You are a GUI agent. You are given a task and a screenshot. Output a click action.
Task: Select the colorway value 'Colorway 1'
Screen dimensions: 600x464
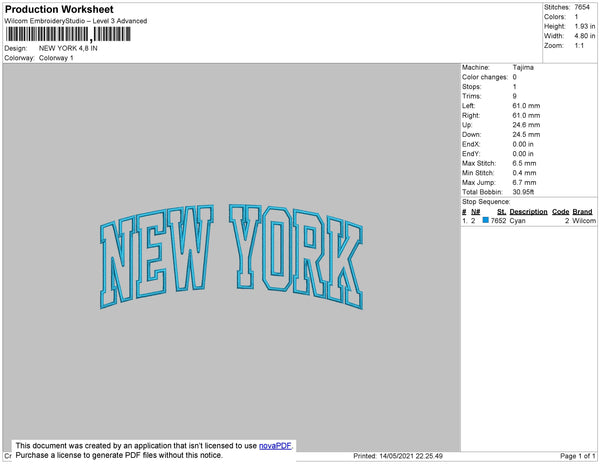56,58
